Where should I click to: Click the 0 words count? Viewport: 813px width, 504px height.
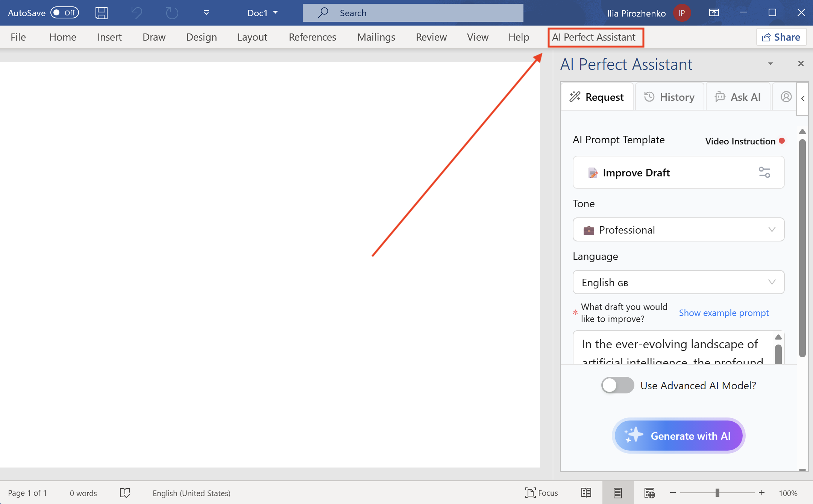click(x=83, y=493)
